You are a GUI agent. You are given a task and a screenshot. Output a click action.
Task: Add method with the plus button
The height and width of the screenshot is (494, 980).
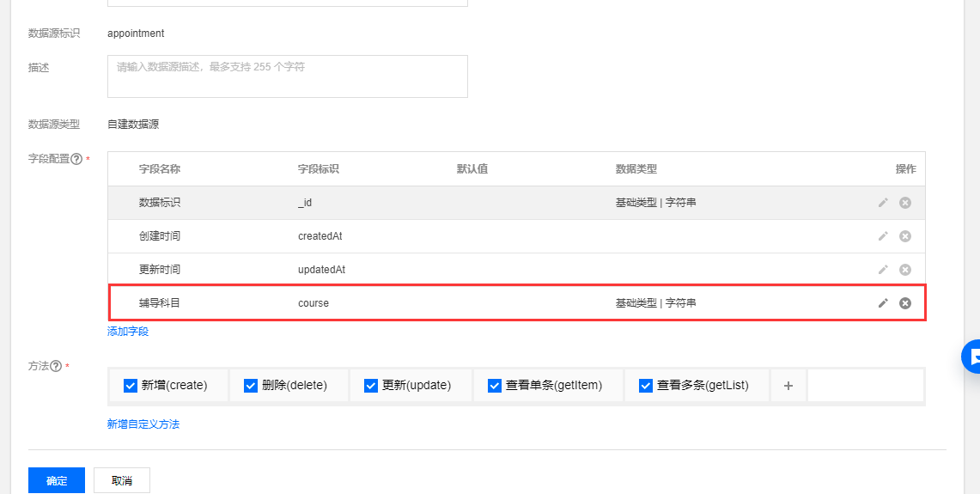click(788, 385)
